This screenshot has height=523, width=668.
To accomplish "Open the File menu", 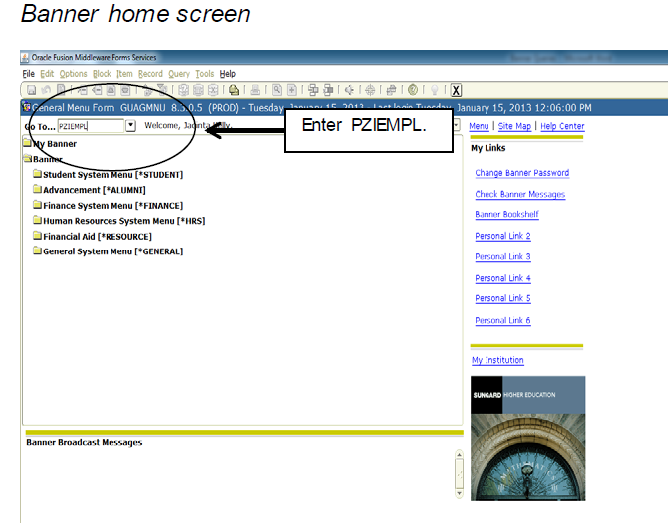I will click(x=29, y=74).
